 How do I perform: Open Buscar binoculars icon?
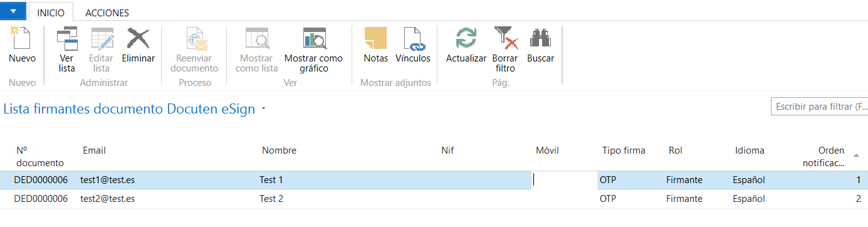tap(540, 39)
